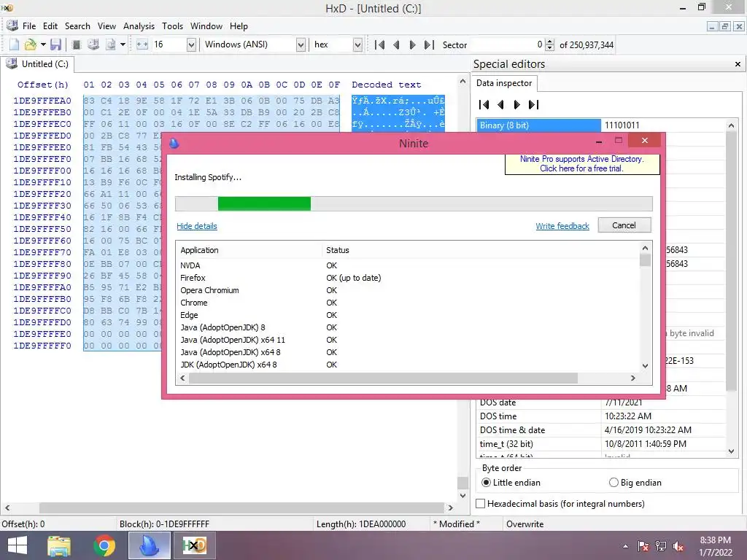Click the Save floppy disk icon
Screen dimensions: 747x560
point(55,44)
